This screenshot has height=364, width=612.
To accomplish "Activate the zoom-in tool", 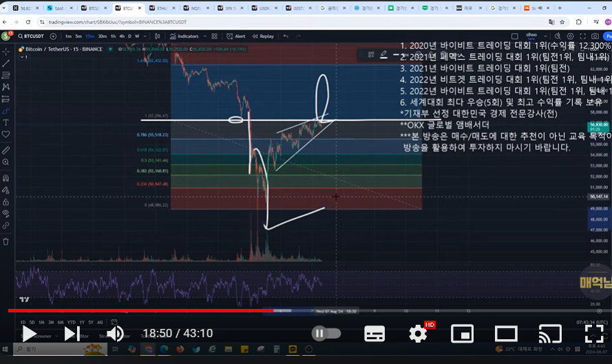I will pos(6,162).
